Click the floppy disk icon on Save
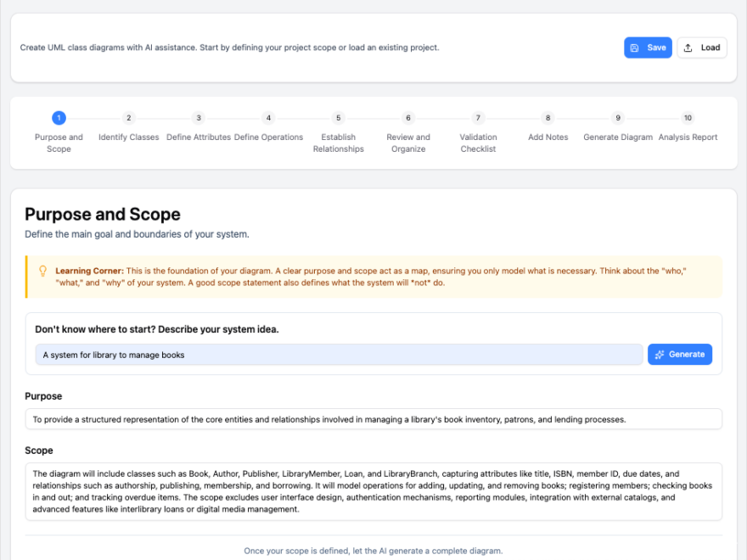Screen dimensions: 747x560 tap(635, 48)
